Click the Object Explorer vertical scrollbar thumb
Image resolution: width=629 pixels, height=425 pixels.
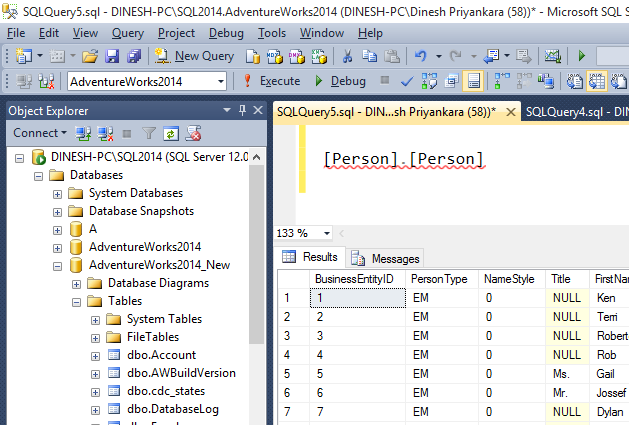pyautogui.click(x=257, y=254)
